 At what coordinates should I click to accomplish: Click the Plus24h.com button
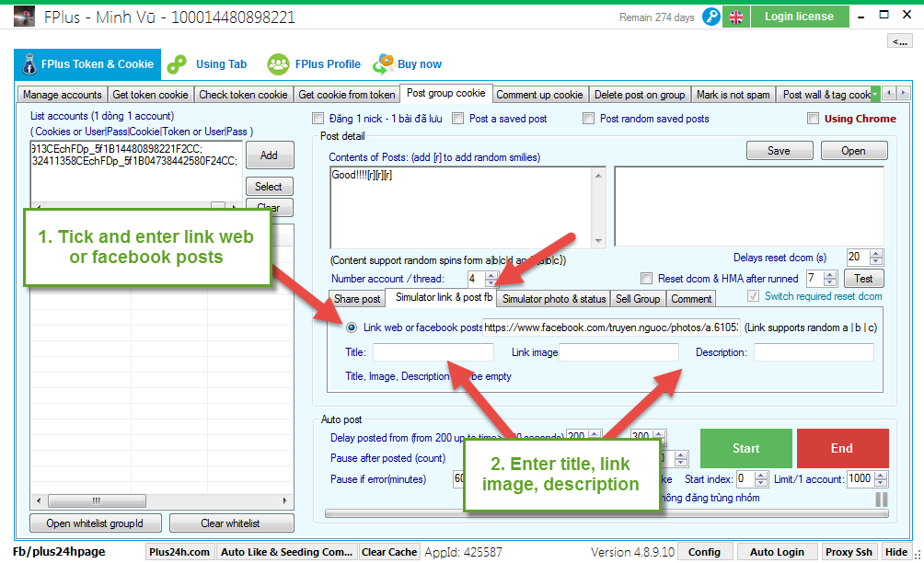179,552
